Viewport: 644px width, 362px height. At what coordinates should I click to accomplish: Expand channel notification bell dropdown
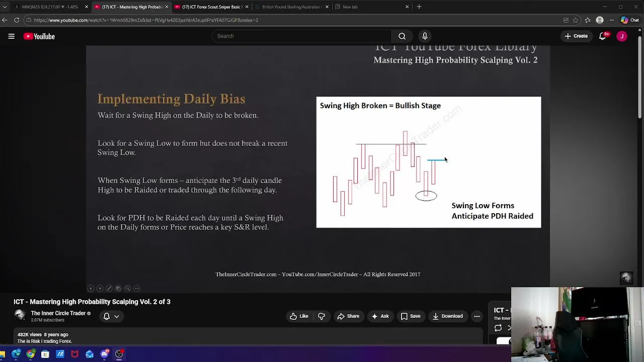point(111,316)
